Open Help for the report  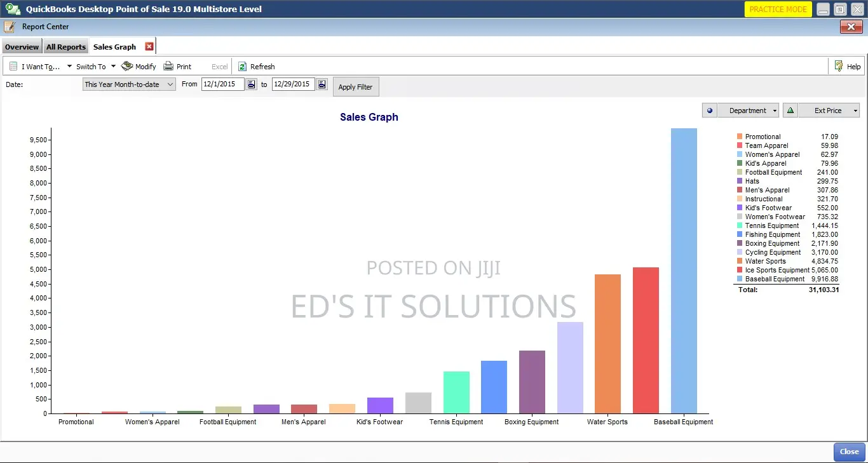[x=847, y=66]
